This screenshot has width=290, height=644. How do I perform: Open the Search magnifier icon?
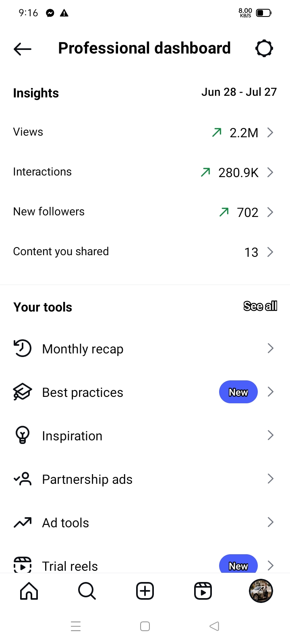pyautogui.click(x=87, y=591)
